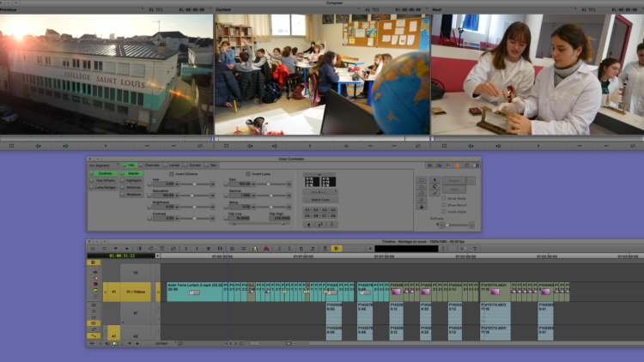
Task: Click the Saturation value field
Action: [x=163, y=196]
